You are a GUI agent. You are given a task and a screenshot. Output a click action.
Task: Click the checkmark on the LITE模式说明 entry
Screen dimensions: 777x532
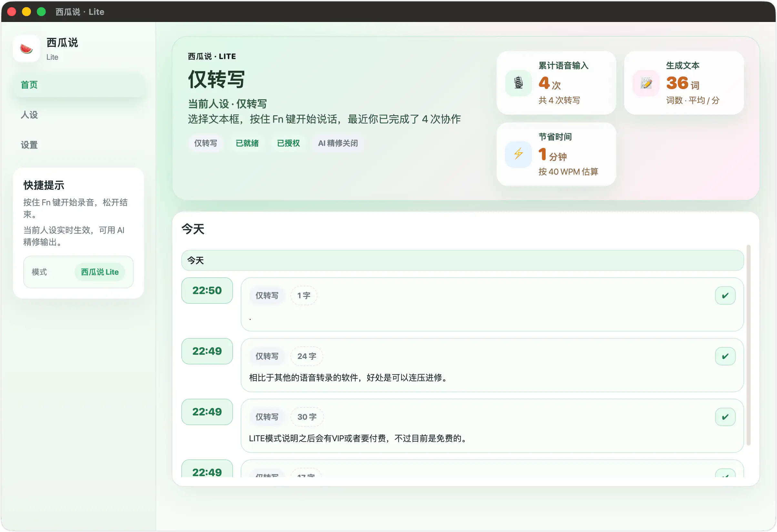(x=725, y=417)
